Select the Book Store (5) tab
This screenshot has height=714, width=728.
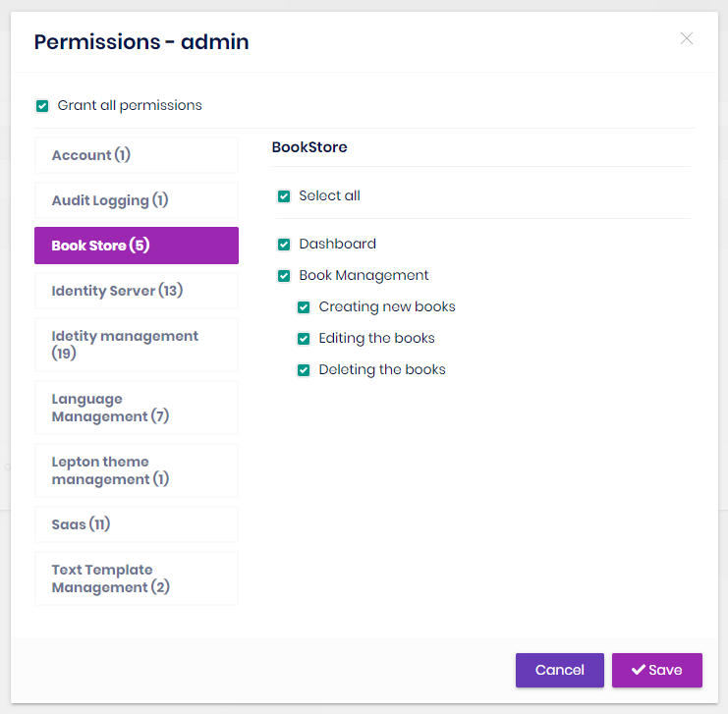coord(137,246)
